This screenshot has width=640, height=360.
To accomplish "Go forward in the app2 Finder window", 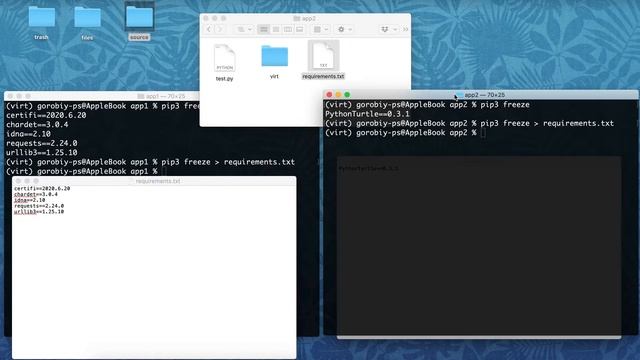I will point(220,29).
